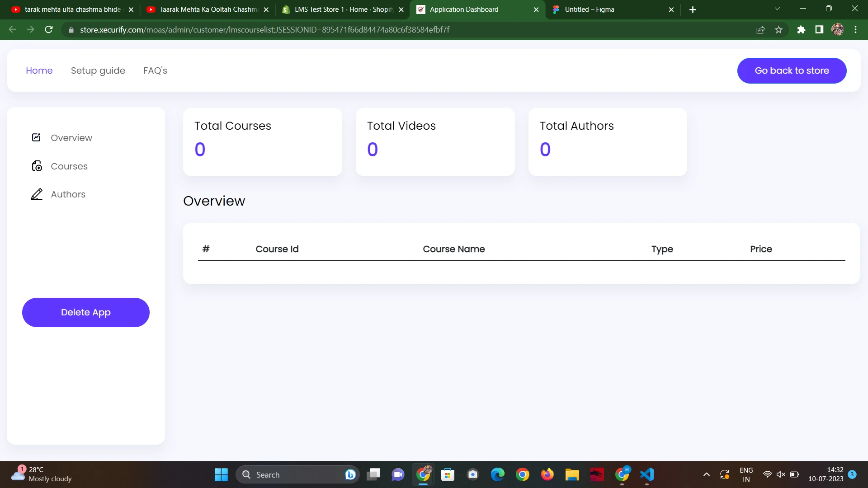
Task: Open the browser extensions puzzle icon
Action: (x=801, y=30)
